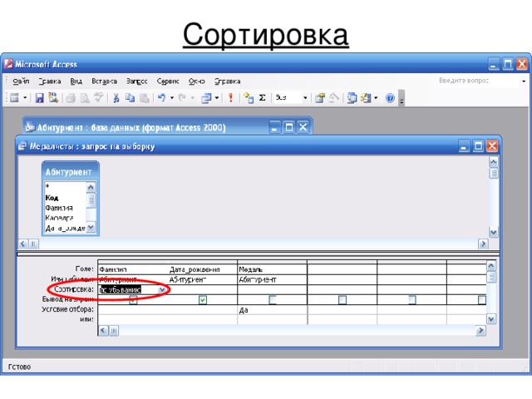532x399 pixels.
Task: Minimize the Медалисты query window
Action: (464, 146)
